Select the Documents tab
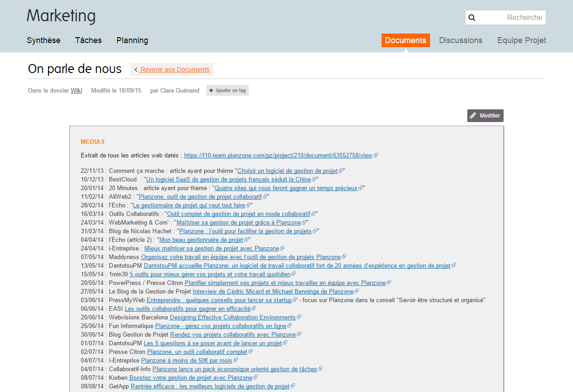 pos(406,40)
